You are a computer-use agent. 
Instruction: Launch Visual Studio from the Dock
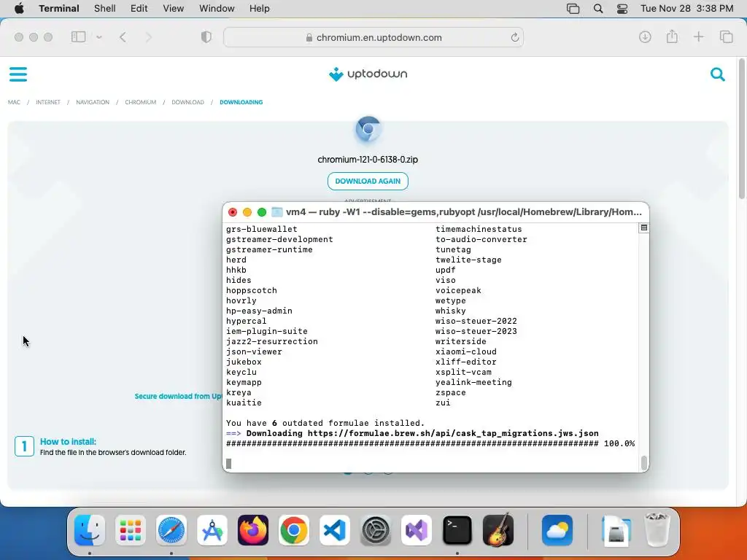click(x=417, y=530)
